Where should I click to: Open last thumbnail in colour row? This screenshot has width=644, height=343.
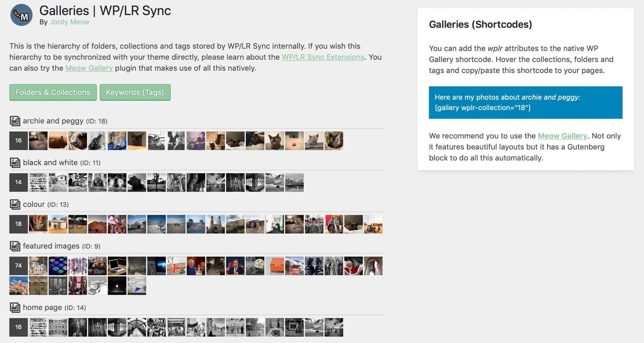tap(373, 224)
